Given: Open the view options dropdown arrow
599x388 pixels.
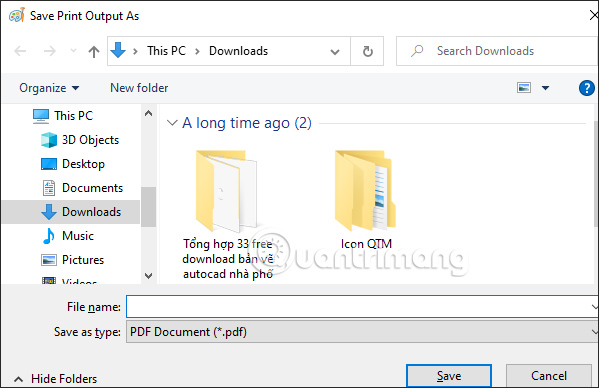Looking at the screenshot, I should pyautogui.click(x=546, y=88).
